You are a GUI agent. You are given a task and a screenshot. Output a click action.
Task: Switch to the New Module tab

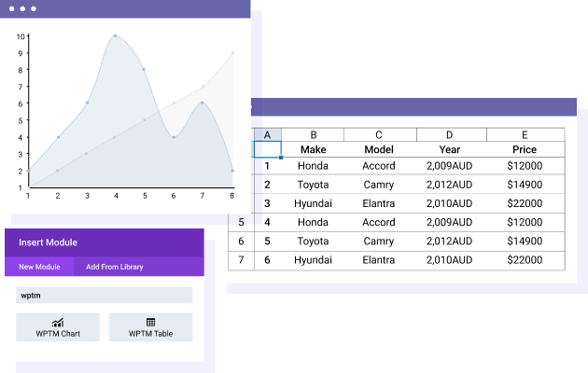pyautogui.click(x=39, y=267)
